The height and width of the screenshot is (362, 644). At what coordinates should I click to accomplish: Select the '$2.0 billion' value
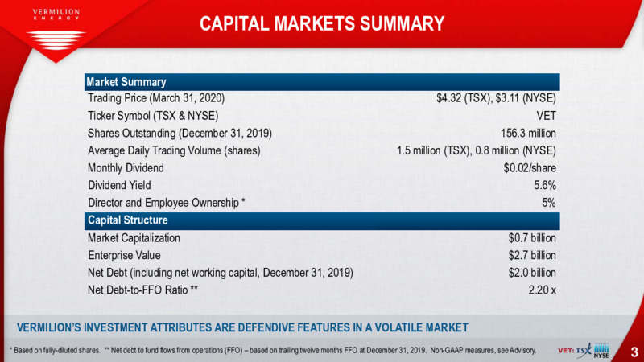click(532, 273)
